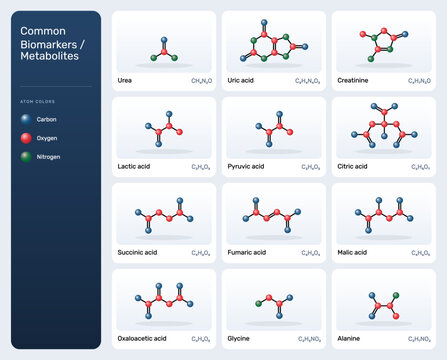Click the 'Glycine' name label
The width and height of the screenshot is (447, 360).
tap(238, 338)
